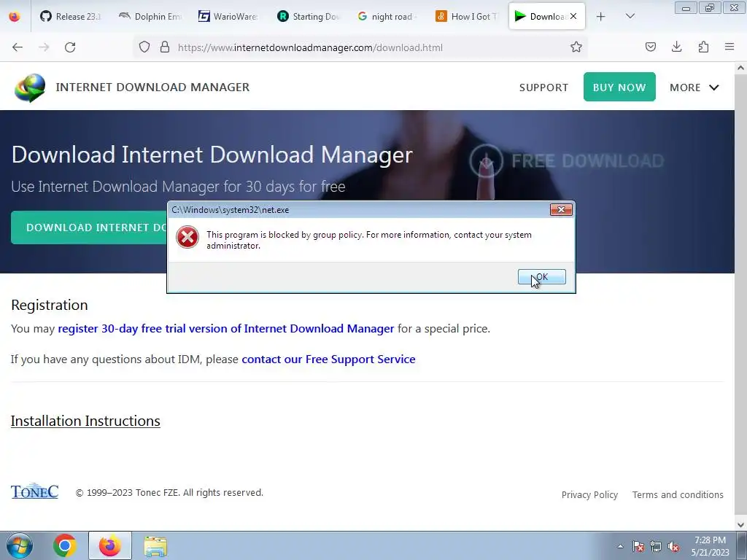Open the tracking protection shield icon
The width and height of the screenshot is (747, 560).
coord(144,47)
